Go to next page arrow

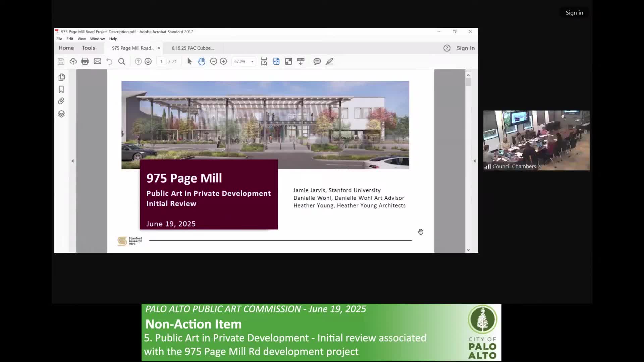[x=148, y=61]
